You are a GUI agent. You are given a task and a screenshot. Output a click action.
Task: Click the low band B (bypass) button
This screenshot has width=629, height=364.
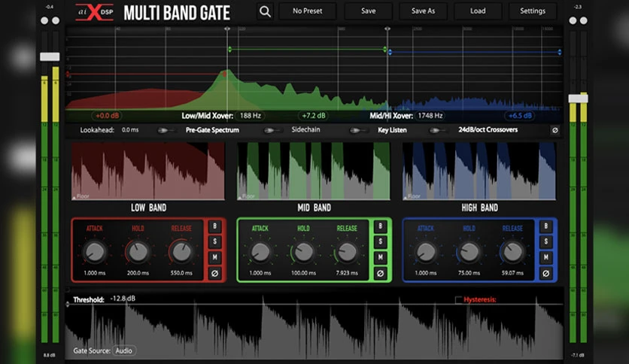click(x=214, y=226)
